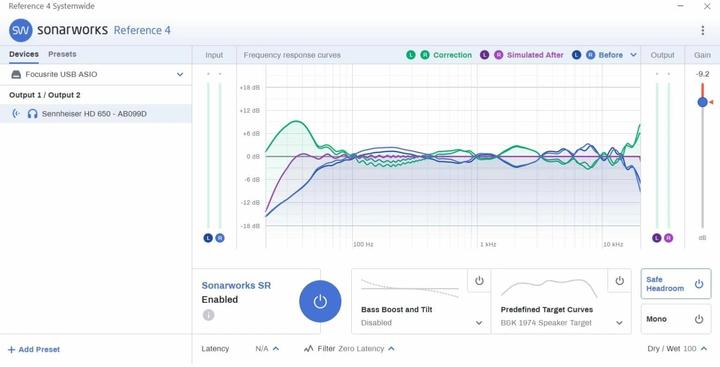Click the Correction legend label

pyautogui.click(x=452, y=55)
